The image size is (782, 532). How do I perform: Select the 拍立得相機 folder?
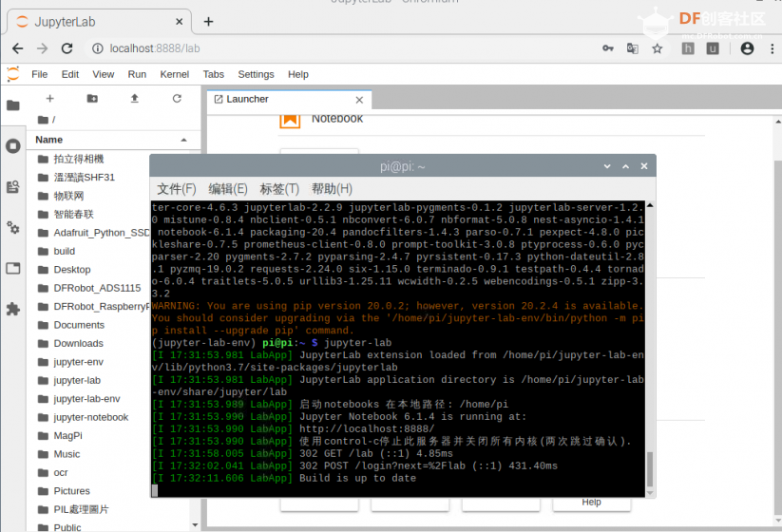coord(78,159)
